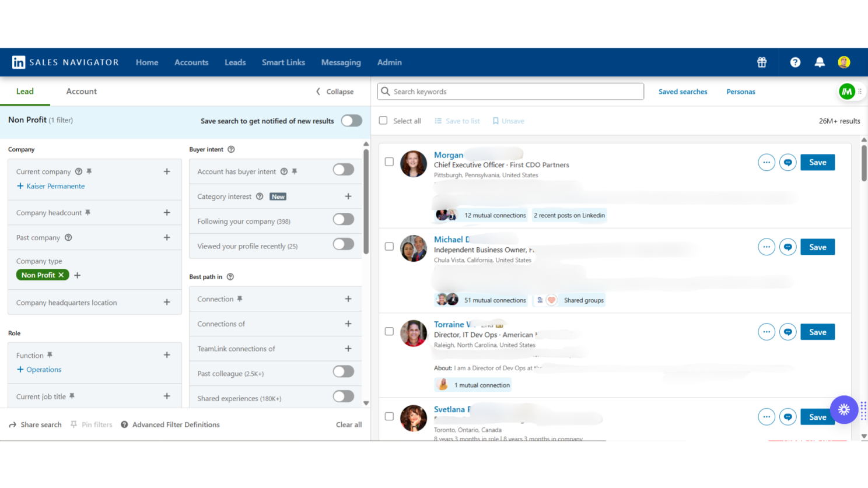Click the Search keywords field
The height and width of the screenshot is (488, 868).
click(x=510, y=92)
